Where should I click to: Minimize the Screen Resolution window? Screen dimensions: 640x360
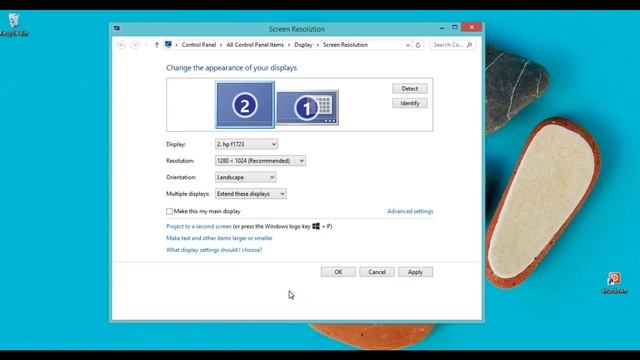(442, 28)
